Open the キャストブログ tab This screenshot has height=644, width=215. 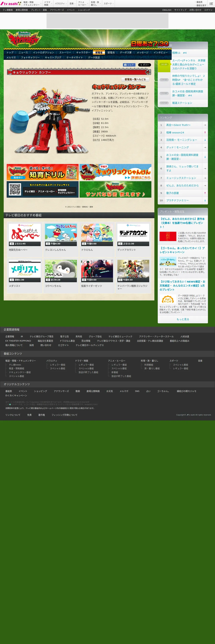click(x=53, y=58)
